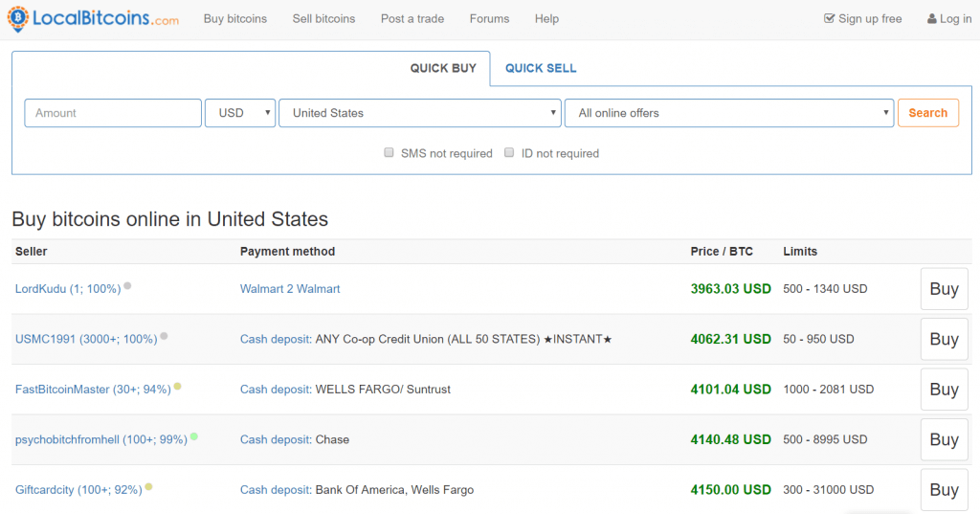Click the Seller column header
Viewport: 980px width, 514px height.
pos(32,252)
